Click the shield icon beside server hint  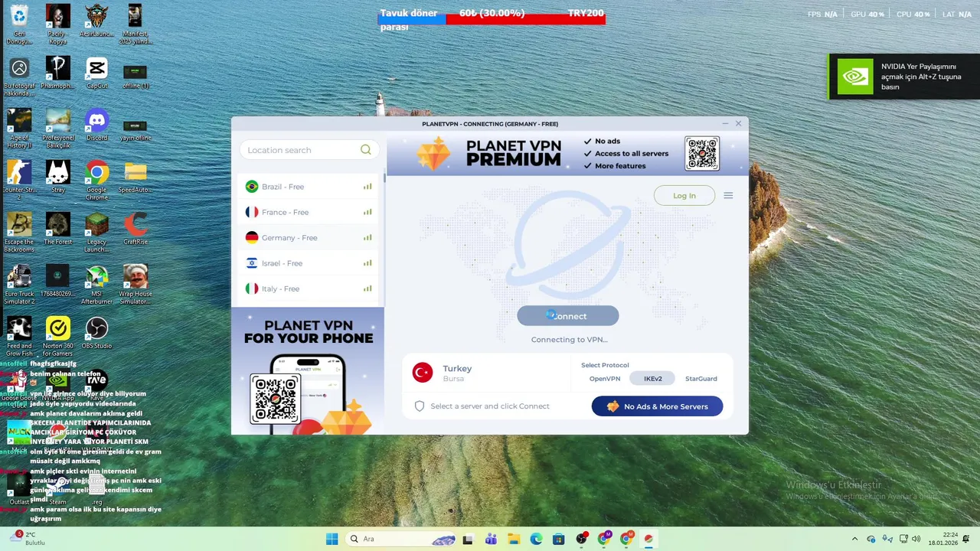pos(419,406)
